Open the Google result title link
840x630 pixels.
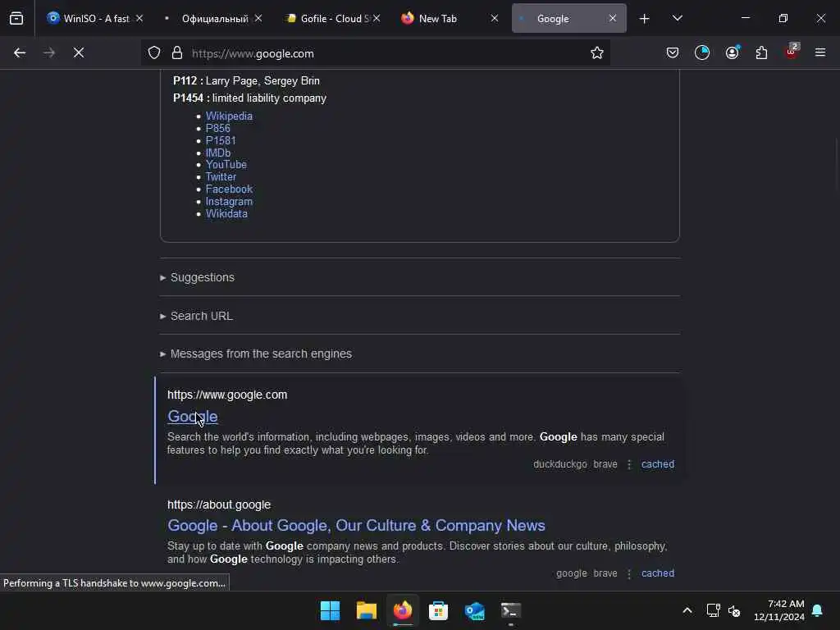click(192, 417)
